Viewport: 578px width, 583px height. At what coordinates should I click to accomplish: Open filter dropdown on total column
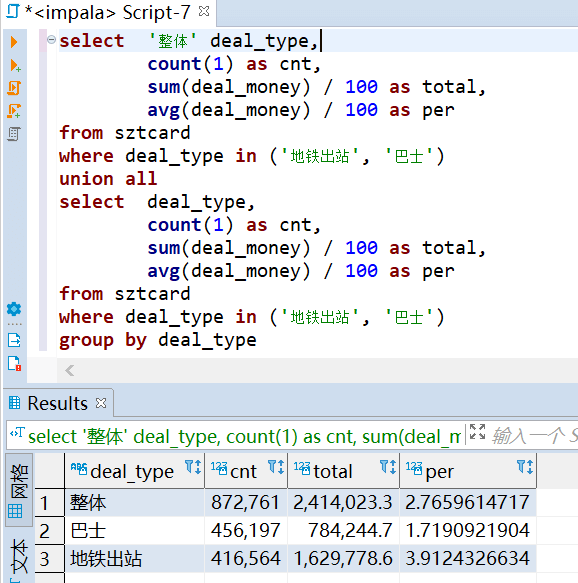[388, 467]
